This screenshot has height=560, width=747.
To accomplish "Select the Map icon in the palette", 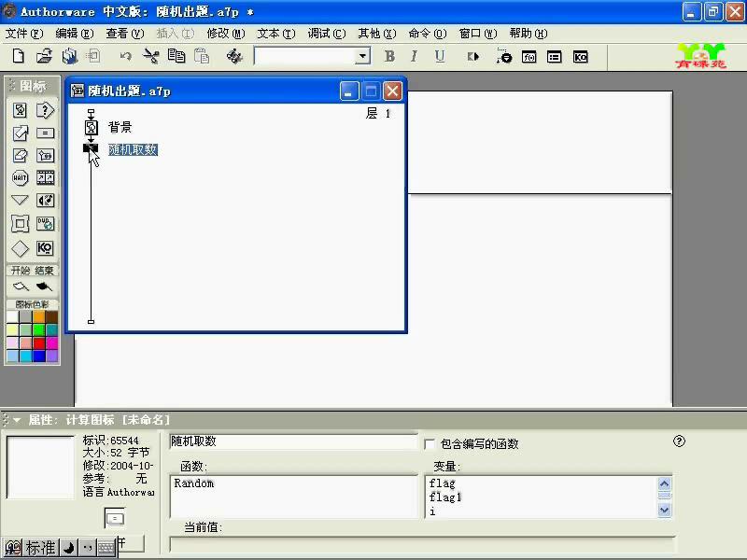I will coord(45,155).
